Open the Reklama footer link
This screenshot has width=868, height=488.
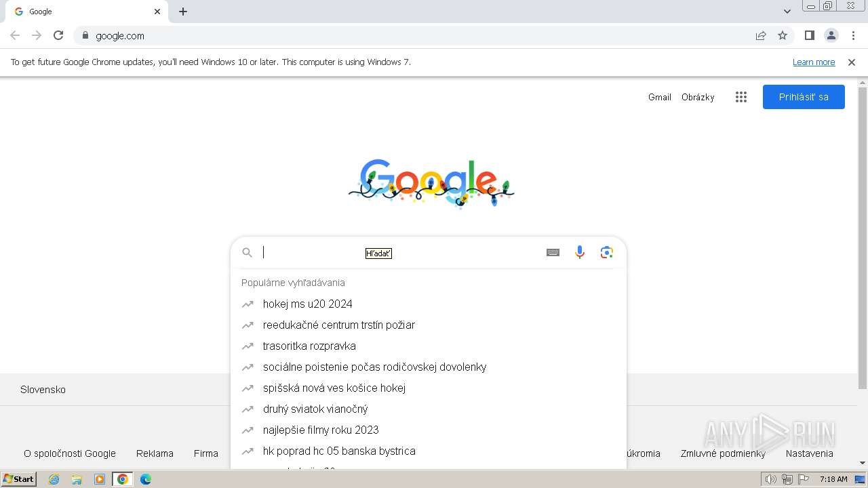[x=155, y=453]
